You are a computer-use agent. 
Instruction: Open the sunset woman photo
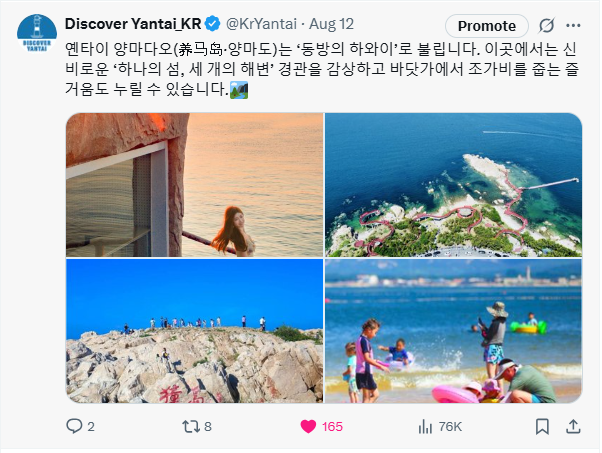coord(195,185)
